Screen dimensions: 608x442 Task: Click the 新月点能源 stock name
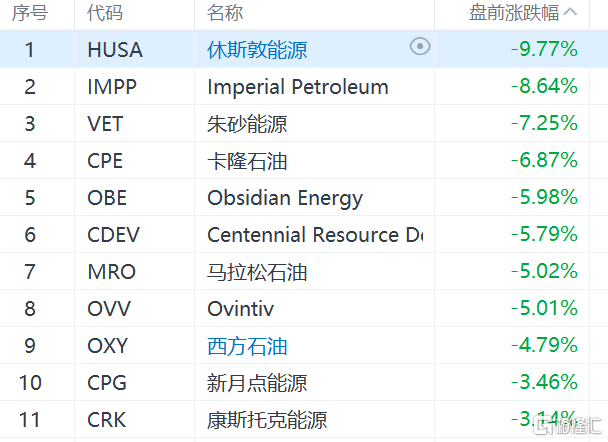click(x=257, y=383)
